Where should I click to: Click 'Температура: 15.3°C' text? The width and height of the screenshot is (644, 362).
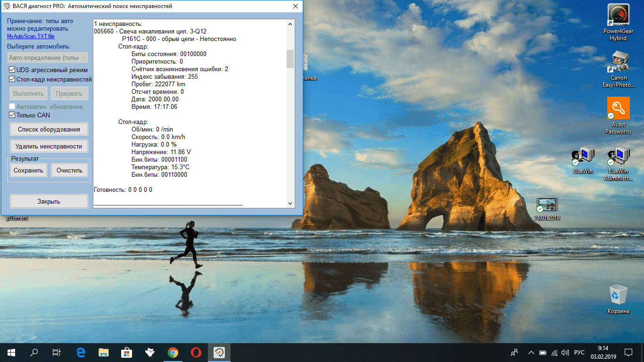point(161,167)
